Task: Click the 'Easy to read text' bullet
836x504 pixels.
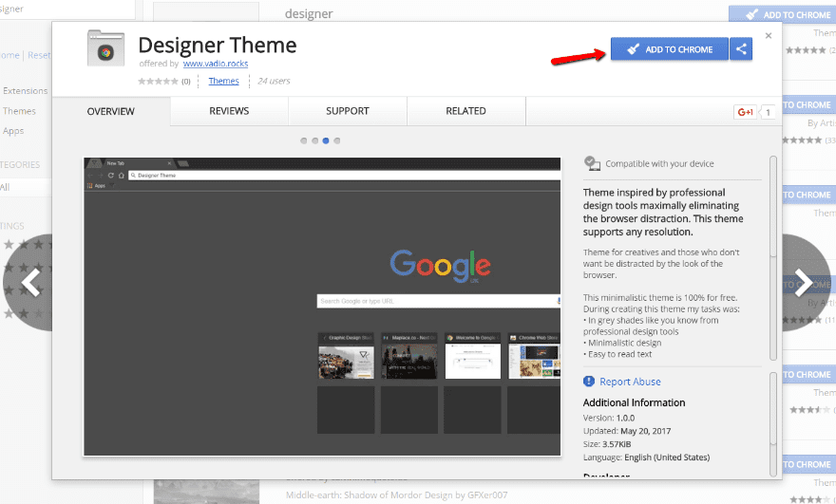Action: [617, 354]
